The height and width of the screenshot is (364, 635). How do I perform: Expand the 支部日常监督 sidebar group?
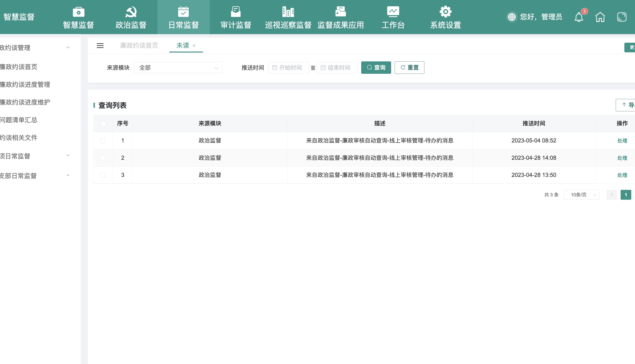(x=68, y=175)
